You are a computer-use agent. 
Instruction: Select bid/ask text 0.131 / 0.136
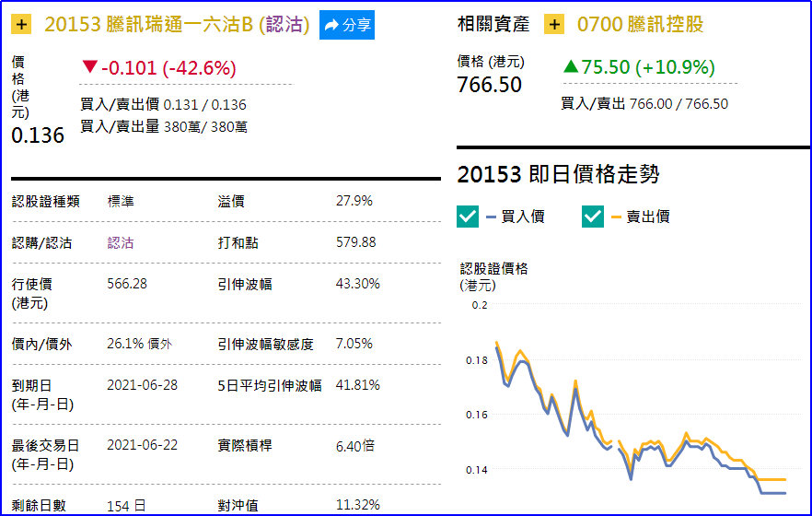(205, 105)
